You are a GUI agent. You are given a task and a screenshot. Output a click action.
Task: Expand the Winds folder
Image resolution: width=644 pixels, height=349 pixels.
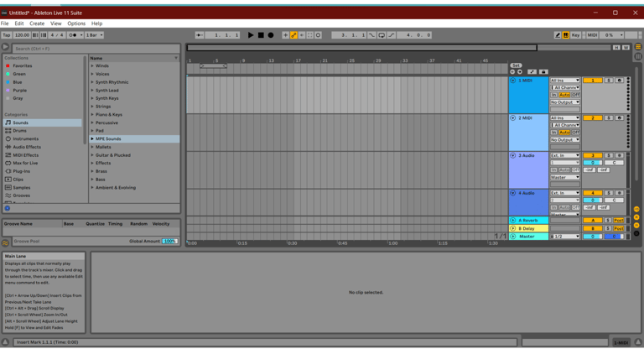coord(92,65)
